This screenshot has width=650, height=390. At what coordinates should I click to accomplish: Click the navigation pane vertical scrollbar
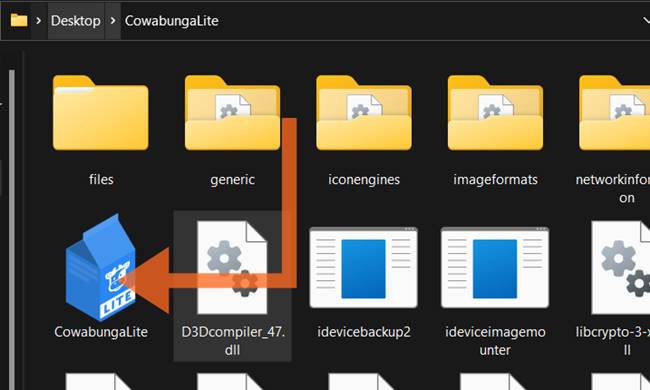12,230
